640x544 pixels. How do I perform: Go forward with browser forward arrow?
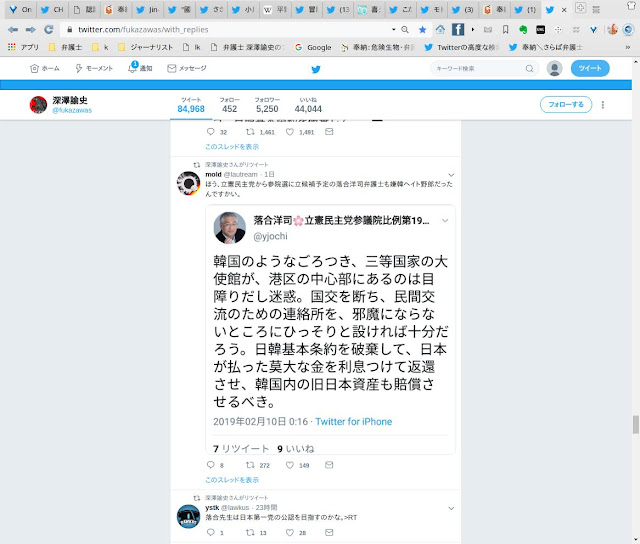pyautogui.click(x=31, y=29)
